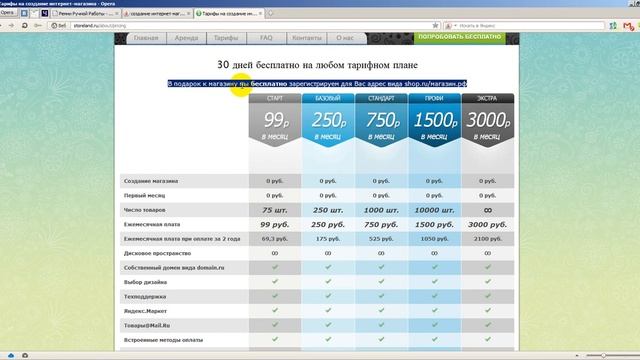Go forward with the forward arrow

coord(11,25)
